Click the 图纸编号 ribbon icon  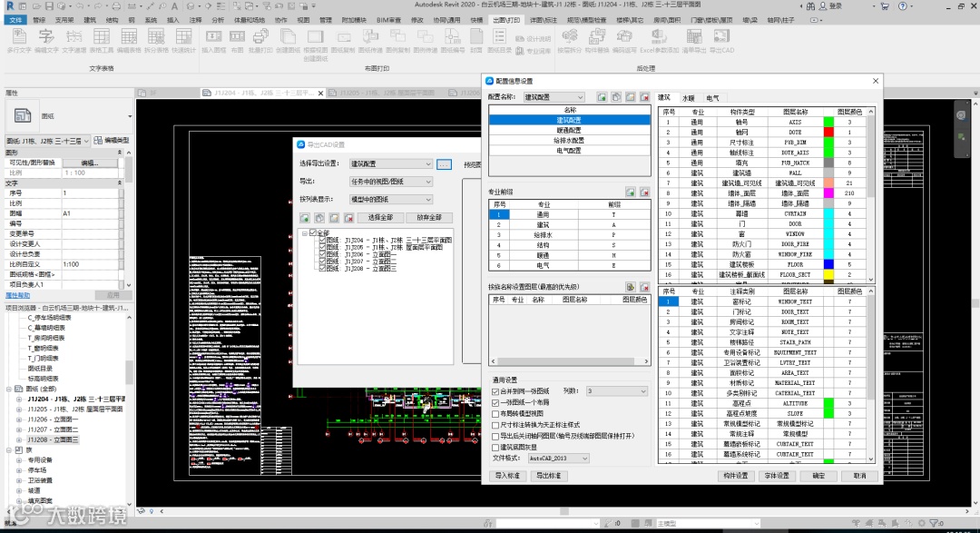453,37
